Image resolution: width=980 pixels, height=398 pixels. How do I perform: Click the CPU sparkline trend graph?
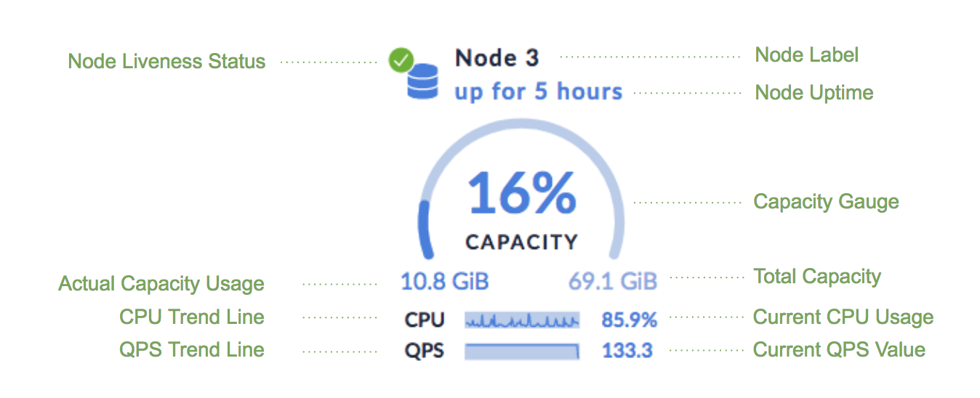click(522, 320)
